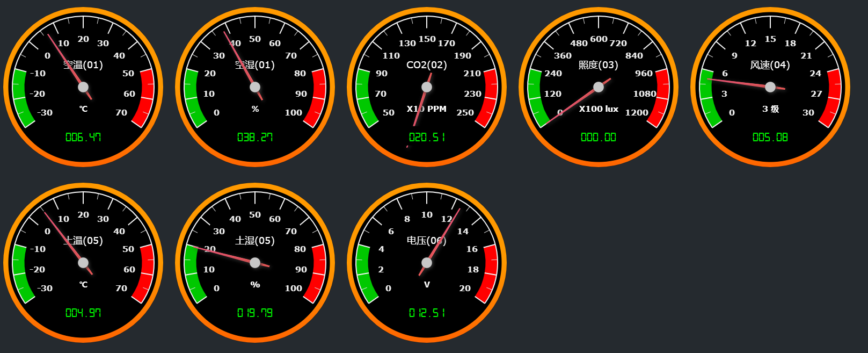Select the 012.51 readout on 电压(06) gauge
This screenshot has height=353, width=868.
(427, 313)
